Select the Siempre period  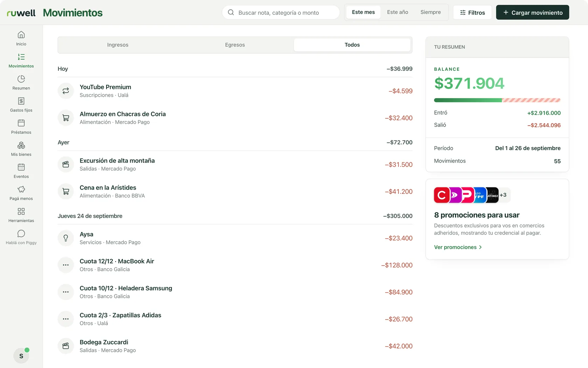pyautogui.click(x=430, y=12)
